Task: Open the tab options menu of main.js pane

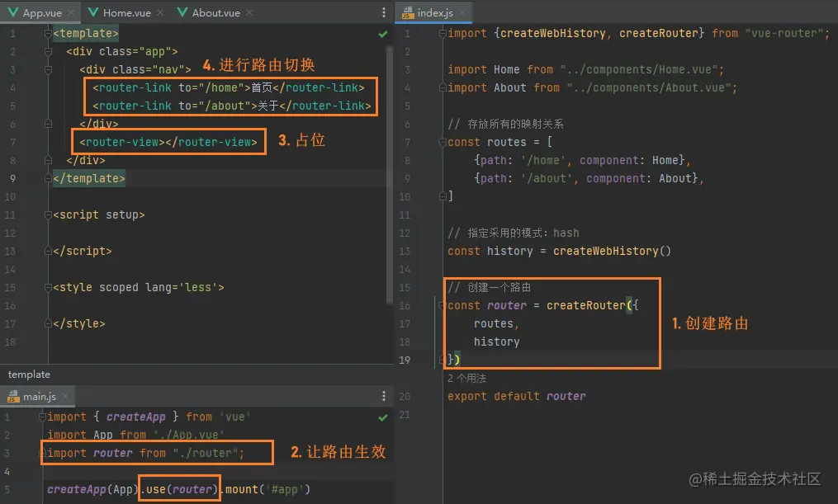Action: 384,396
